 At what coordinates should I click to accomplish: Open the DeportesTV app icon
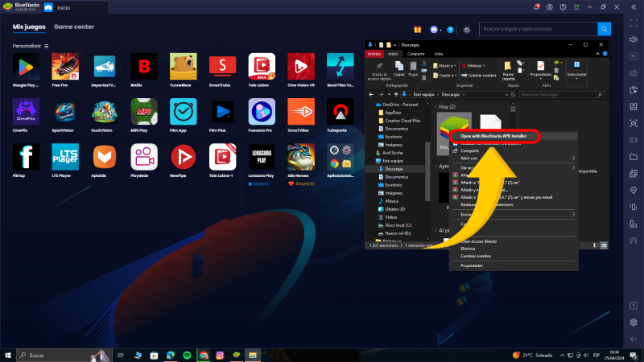[105, 67]
